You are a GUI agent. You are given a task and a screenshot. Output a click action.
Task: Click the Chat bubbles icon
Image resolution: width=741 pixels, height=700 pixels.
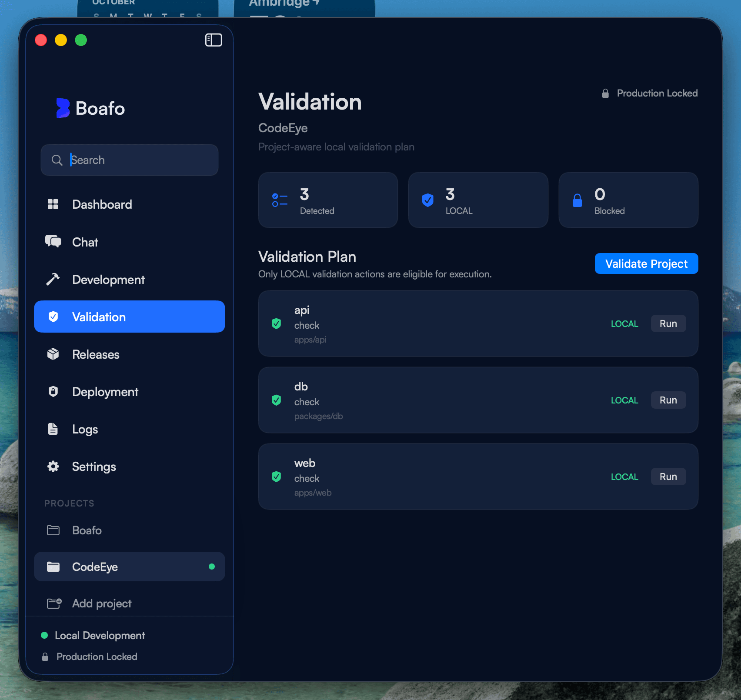click(53, 241)
